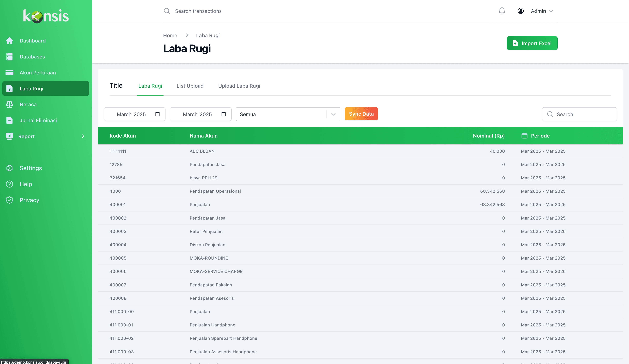This screenshot has width=629, height=364.
Task: Open Jurnal Eliminasi in the sidebar
Action: (x=38, y=120)
